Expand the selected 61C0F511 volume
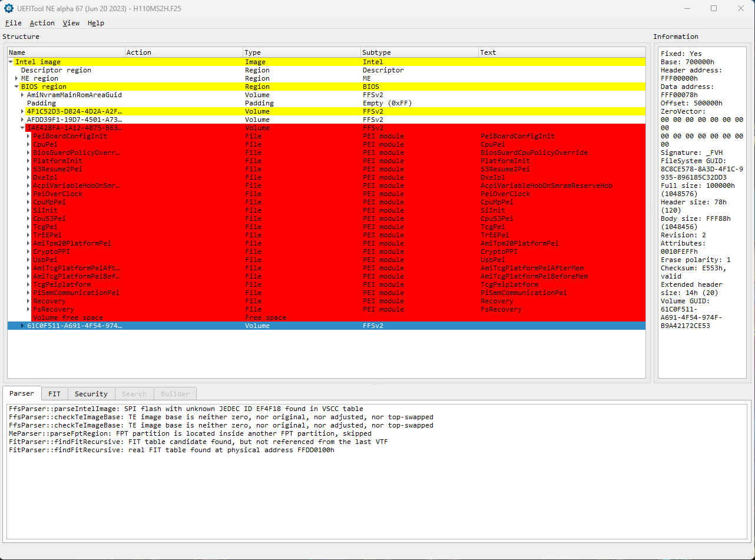Viewport: 755px width, 560px height. [22, 325]
